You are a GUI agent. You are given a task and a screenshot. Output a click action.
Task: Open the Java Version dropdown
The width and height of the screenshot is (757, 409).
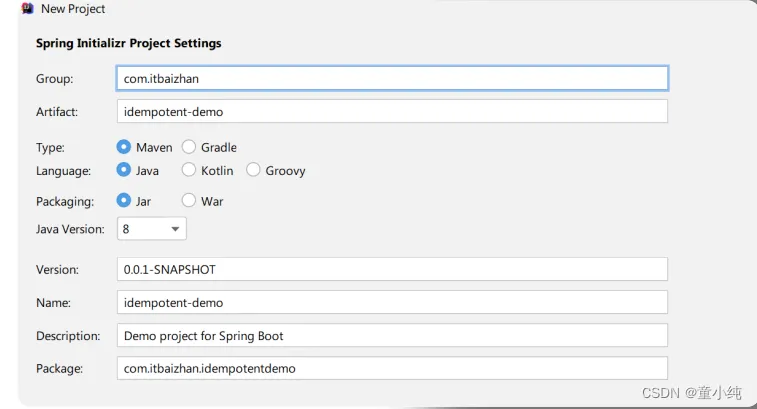point(151,229)
